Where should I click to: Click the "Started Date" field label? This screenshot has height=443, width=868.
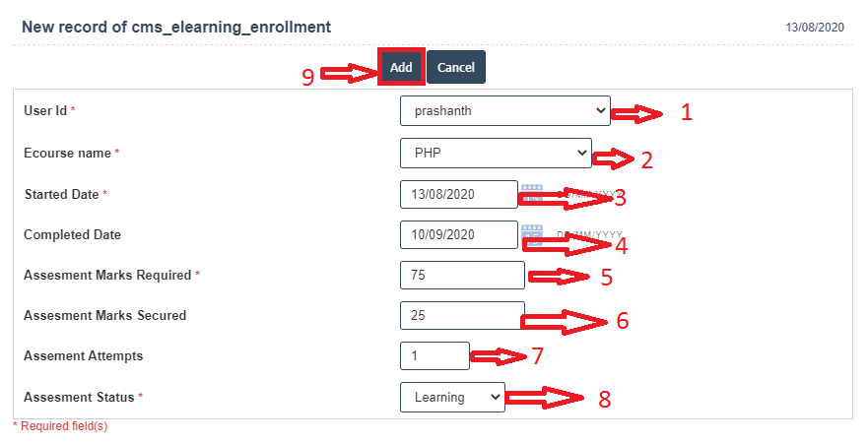62,195
